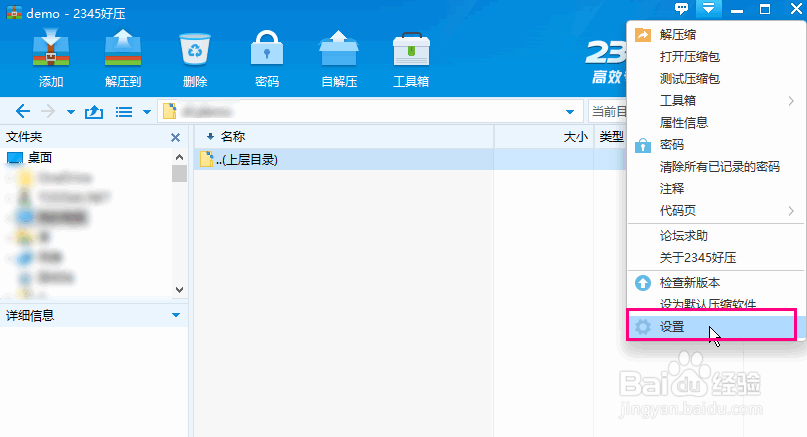Open the 工具箱 (Toolbox) toolbar icon

411,48
